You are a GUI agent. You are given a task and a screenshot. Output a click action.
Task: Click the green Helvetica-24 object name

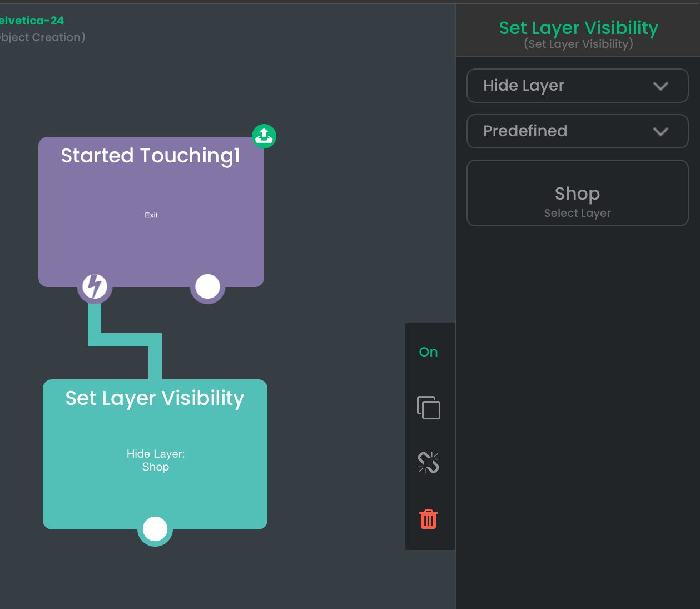(32, 21)
